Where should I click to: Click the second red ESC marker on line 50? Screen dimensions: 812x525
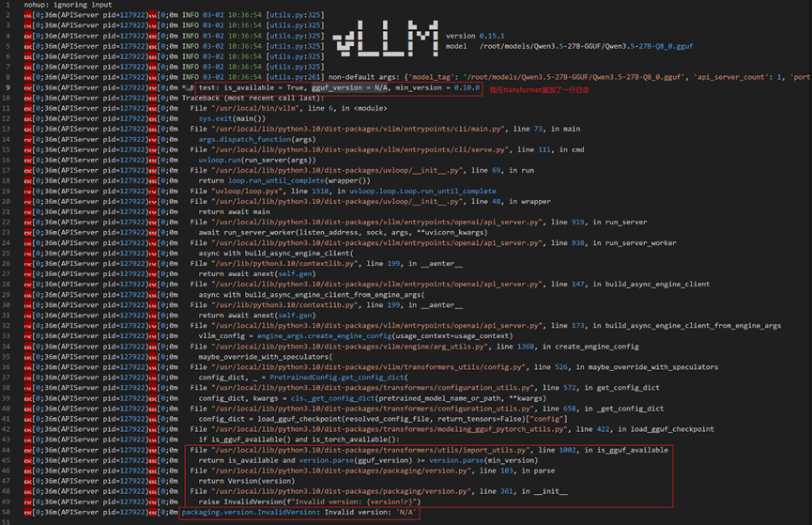153,512
